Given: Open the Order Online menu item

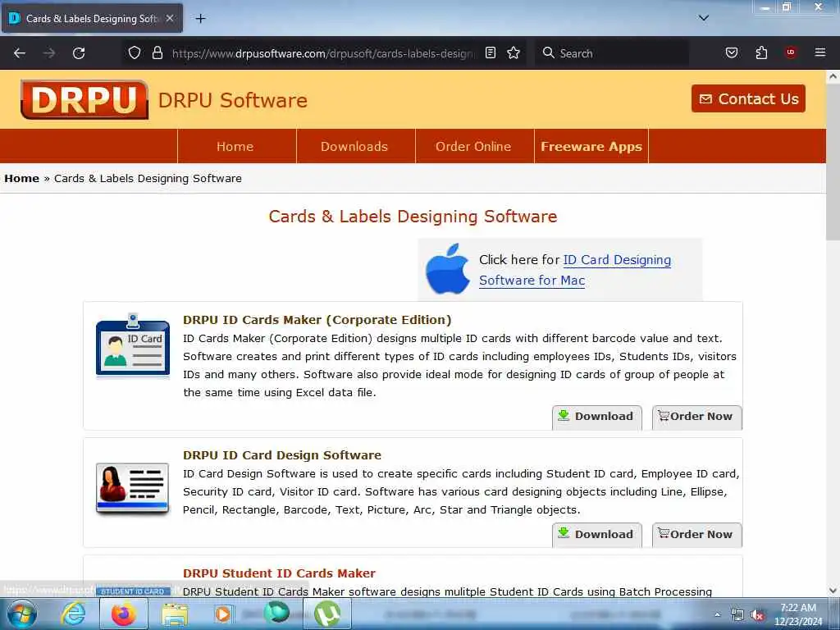Looking at the screenshot, I should tap(473, 146).
